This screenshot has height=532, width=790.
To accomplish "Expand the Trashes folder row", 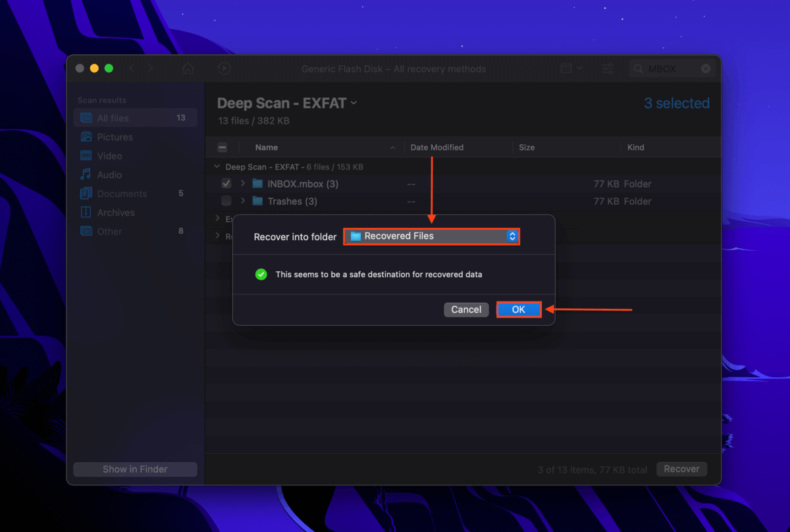I will pyautogui.click(x=242, y=201).
